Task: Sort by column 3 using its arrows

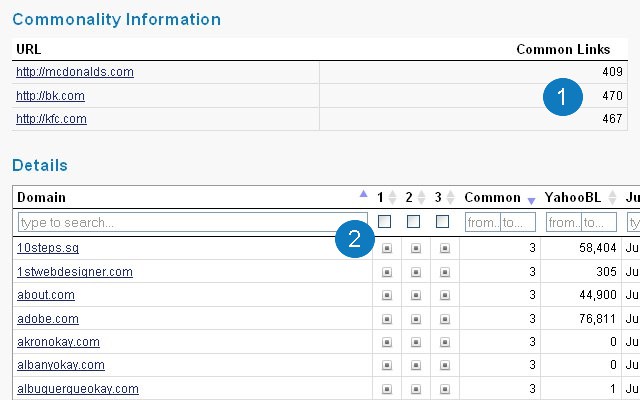Action: click(451, 198)
